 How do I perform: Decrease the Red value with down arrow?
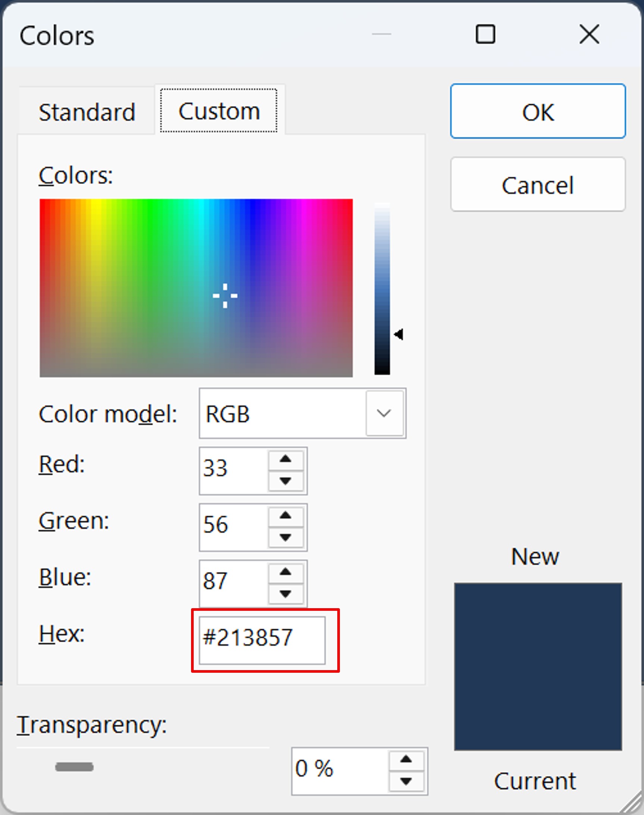click(x=285, y=481)
